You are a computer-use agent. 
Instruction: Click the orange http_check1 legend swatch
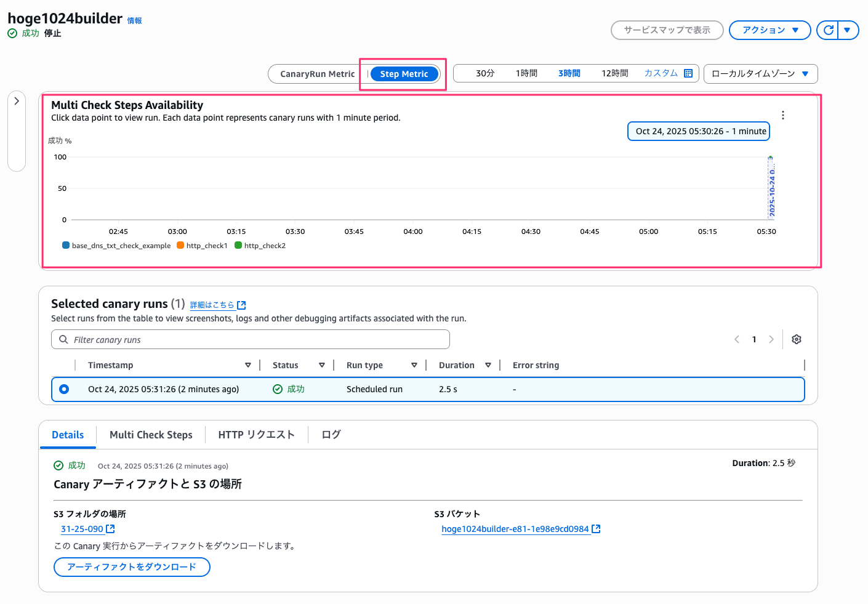180,245
